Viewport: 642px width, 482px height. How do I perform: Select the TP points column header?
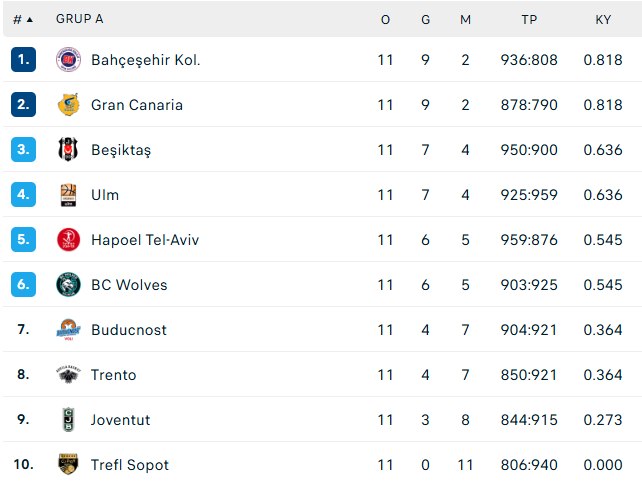529,20
